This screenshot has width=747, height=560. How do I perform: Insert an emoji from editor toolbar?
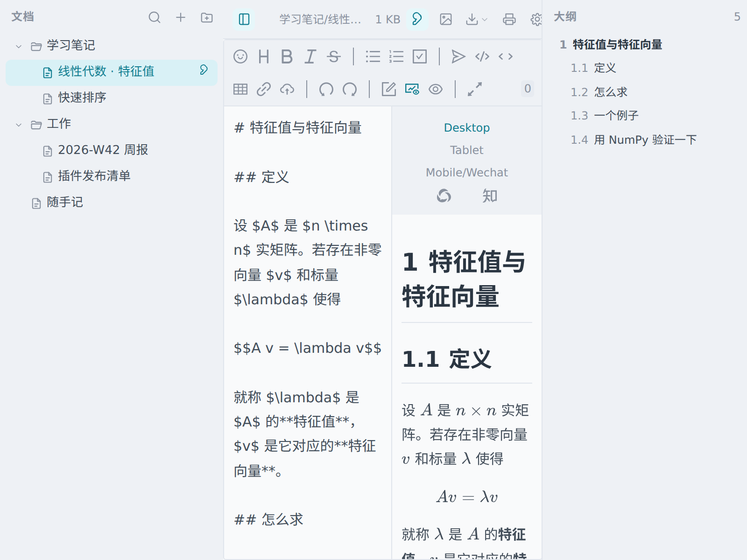(x=240, y=56)
